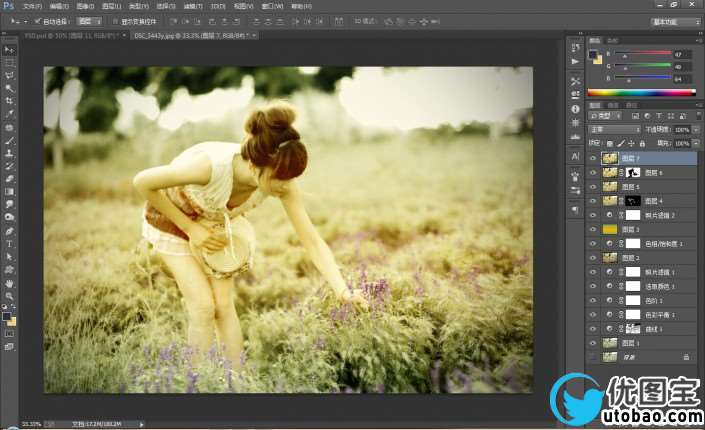This screenshot has height=430, width=705.
Task: Select the Gradient tool
Action: [9, 192]
